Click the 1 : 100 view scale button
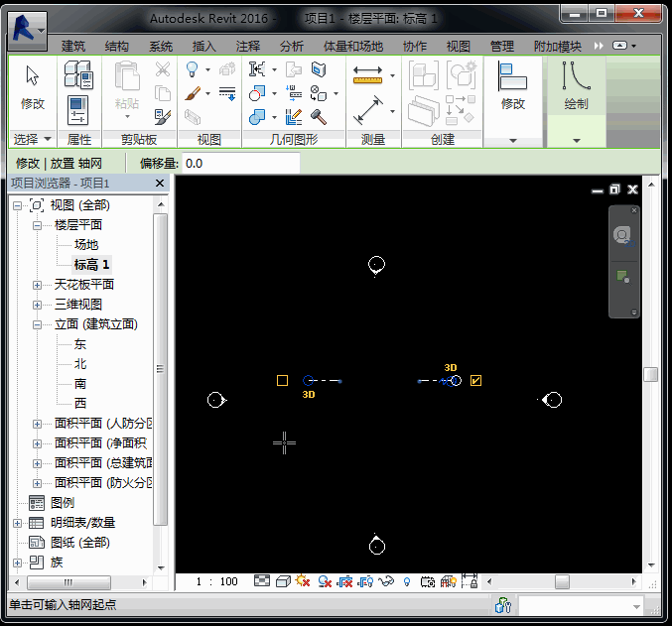 (216, 581)
